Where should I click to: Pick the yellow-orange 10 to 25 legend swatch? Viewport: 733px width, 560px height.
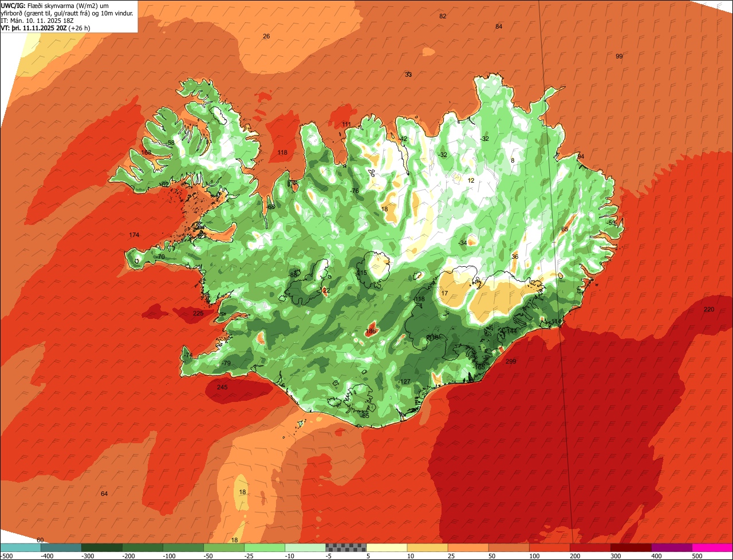(x=427, y=547)
